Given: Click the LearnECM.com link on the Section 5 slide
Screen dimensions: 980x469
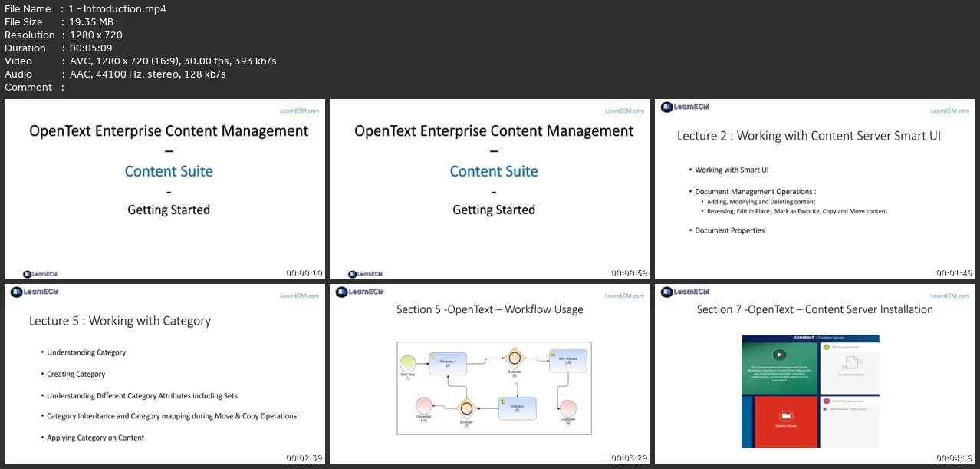Looking at the screenshot, I should [x=626, y=296].
